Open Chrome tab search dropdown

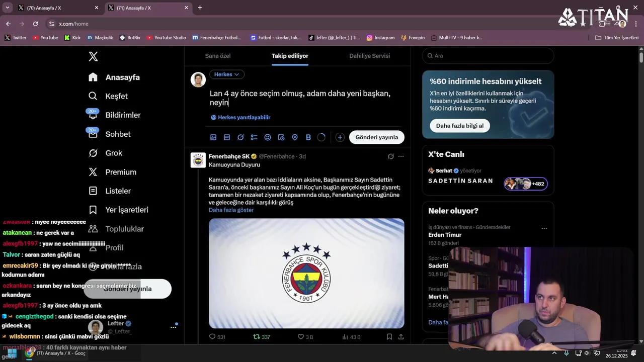(7, 8)
